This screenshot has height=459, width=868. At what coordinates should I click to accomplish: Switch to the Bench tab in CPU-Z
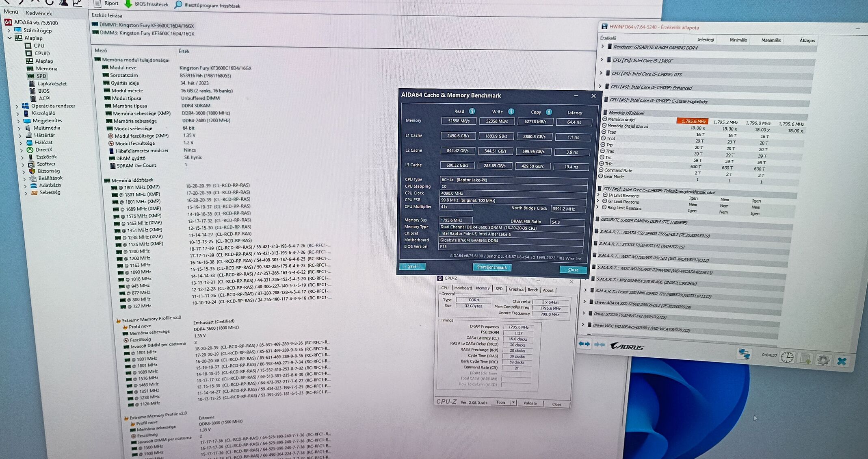[533, 289]
